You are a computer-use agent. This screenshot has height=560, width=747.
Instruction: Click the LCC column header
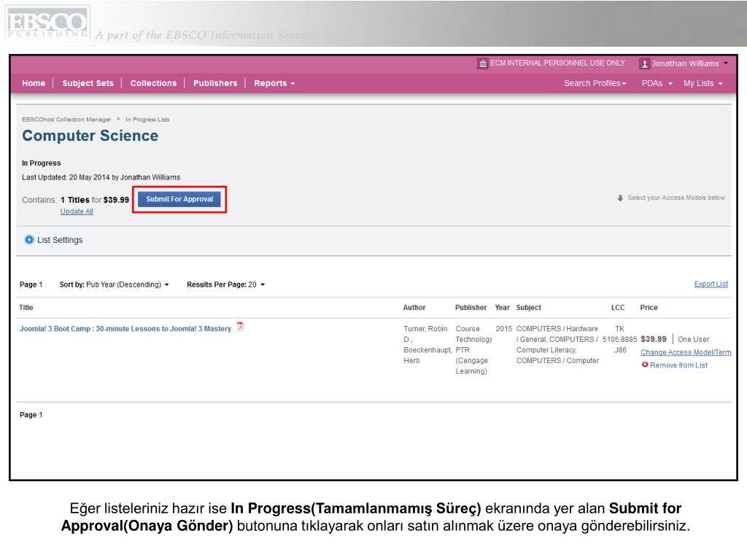[x=618, y=308]
